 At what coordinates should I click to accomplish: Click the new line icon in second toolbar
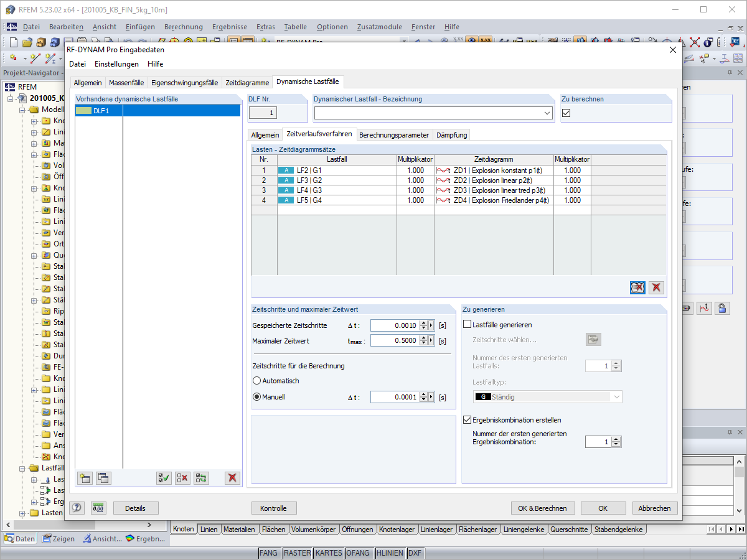(x=35, y=58)
